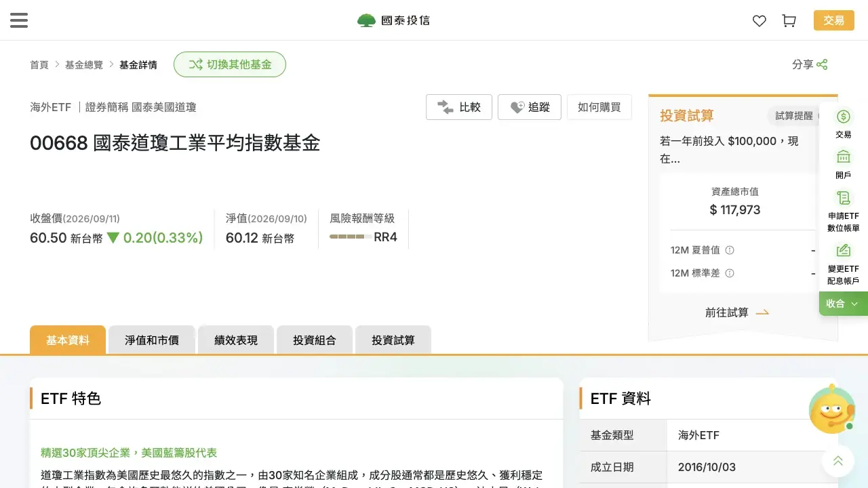Open the chatbot mascot assistant

pos(832,409)
